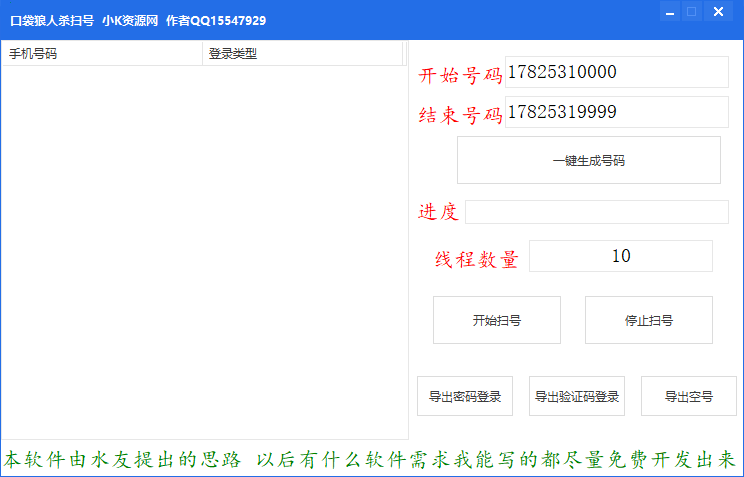Click the green scrolling notice text at bottom
This screenshot has width=744, height=477.
[x=370, y=460]
